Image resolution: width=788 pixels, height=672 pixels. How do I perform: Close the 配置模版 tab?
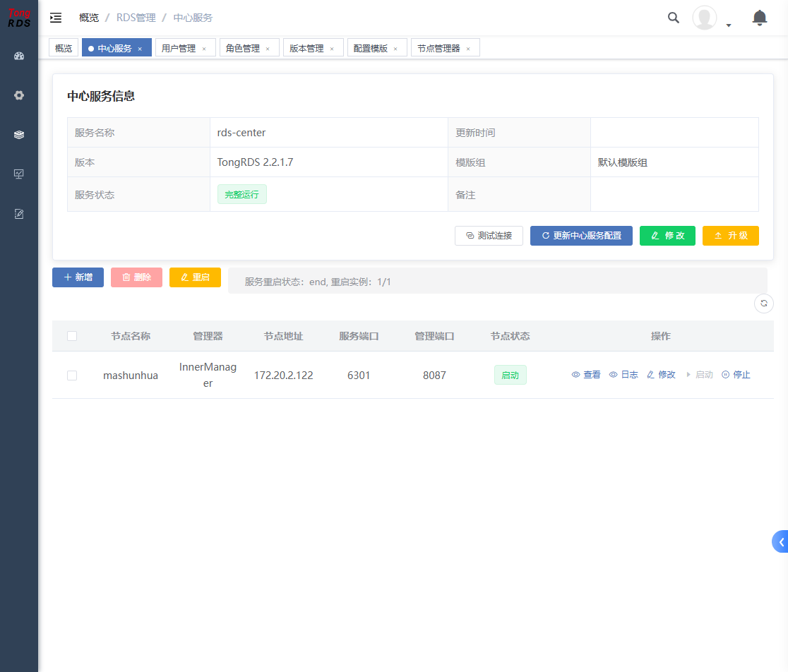tap(395, 49)
